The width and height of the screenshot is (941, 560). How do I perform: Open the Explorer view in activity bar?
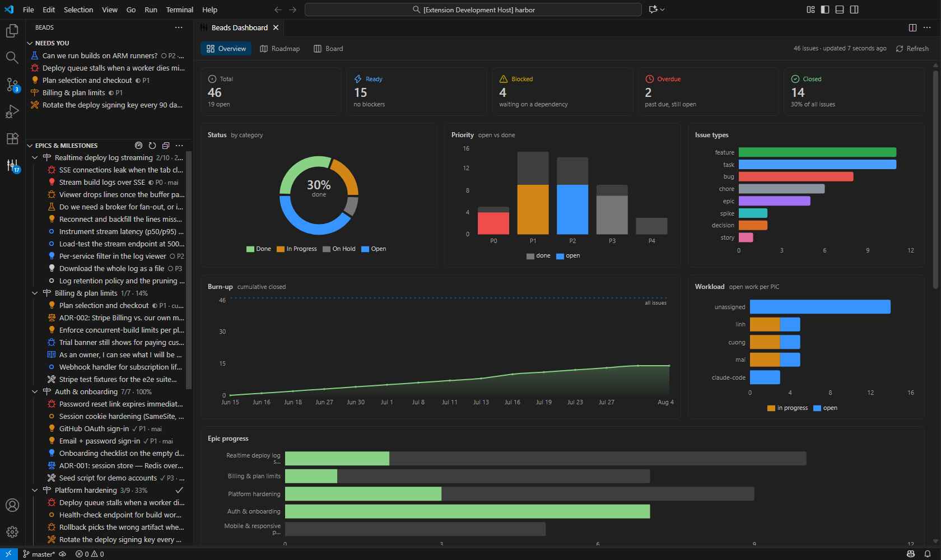click(12, 31)
